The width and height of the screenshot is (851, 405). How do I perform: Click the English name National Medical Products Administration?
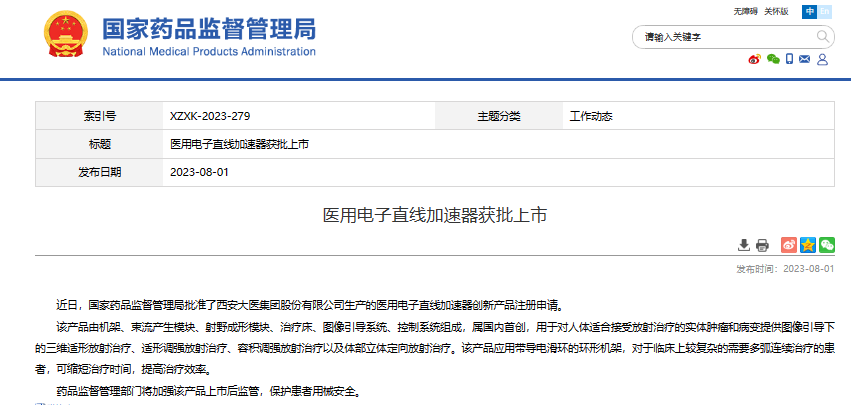tap(209, 52)
